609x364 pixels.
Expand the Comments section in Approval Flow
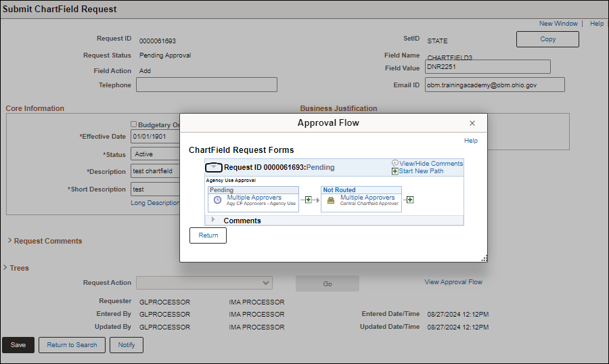coord(213,220)
